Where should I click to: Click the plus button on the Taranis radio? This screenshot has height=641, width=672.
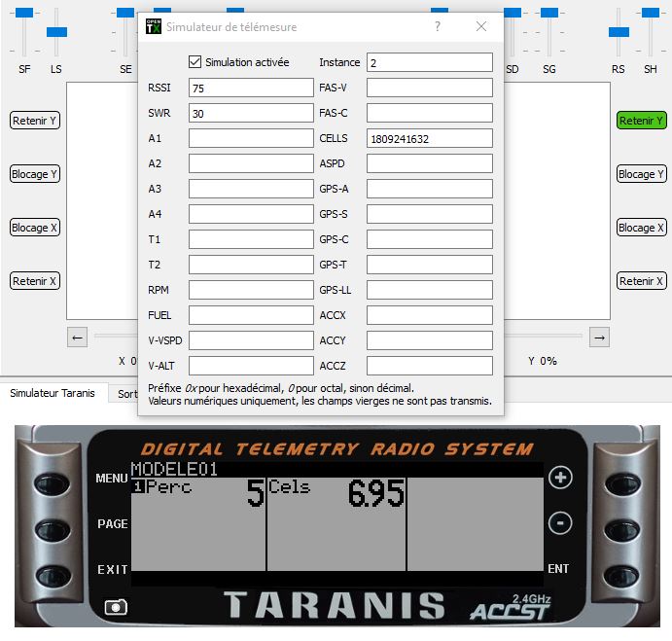click(x=560, y=478)
